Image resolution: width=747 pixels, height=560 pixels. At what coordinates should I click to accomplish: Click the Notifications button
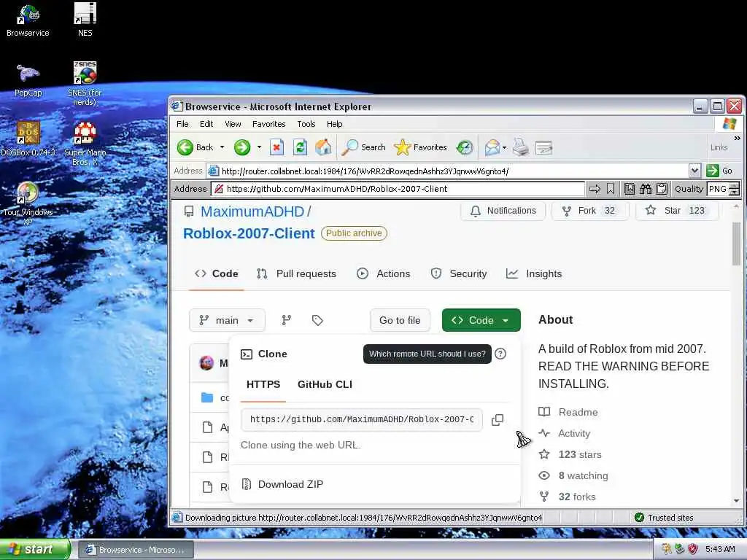pos(503,211)
